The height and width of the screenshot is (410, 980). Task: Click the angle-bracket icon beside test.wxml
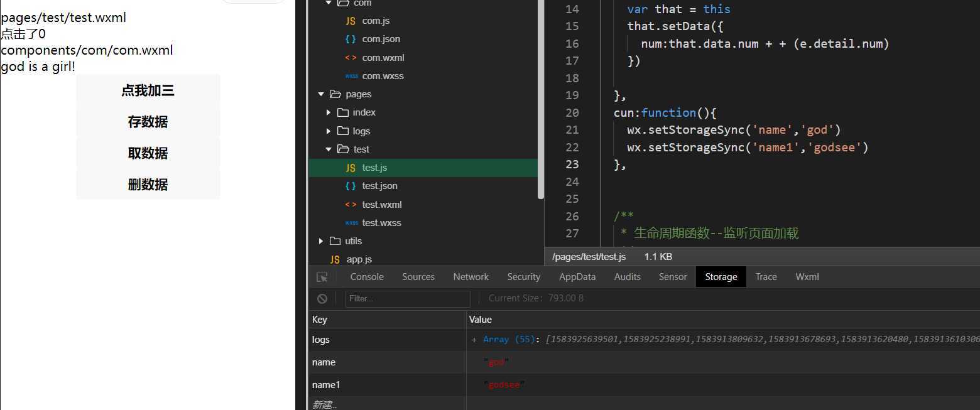(351, 205)
